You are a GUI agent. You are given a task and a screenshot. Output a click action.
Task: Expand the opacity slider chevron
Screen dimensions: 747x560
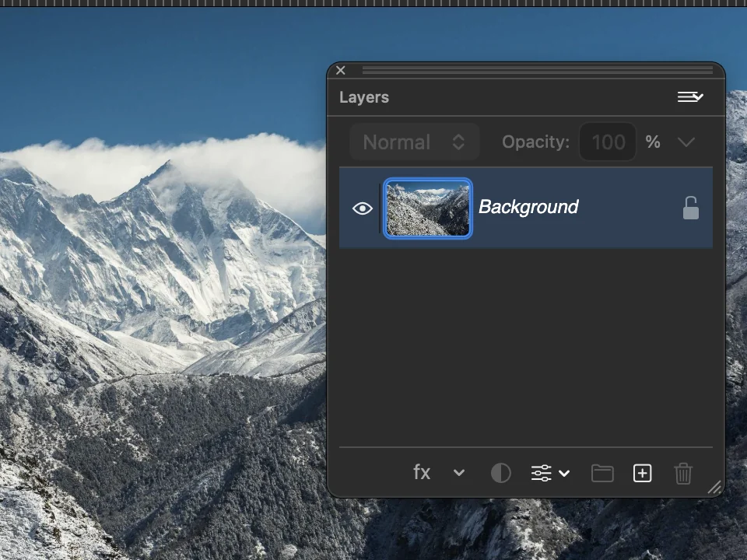click(686, 142)
